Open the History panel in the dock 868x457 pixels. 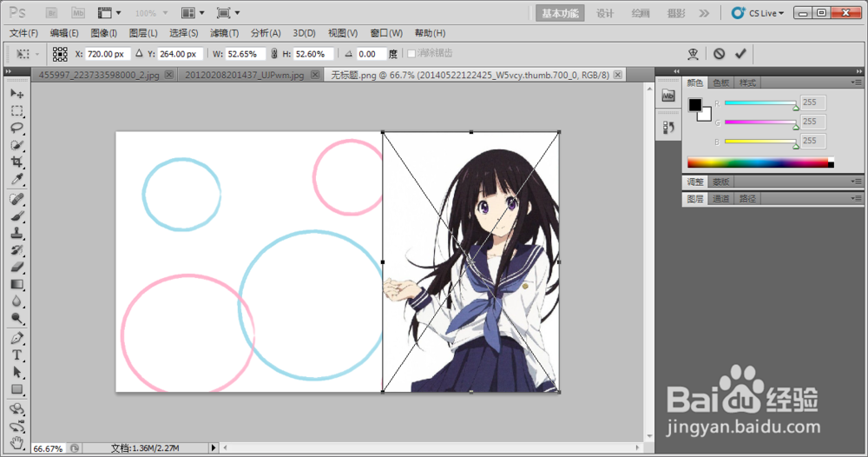pyautogui.click(x=668, y=128)
